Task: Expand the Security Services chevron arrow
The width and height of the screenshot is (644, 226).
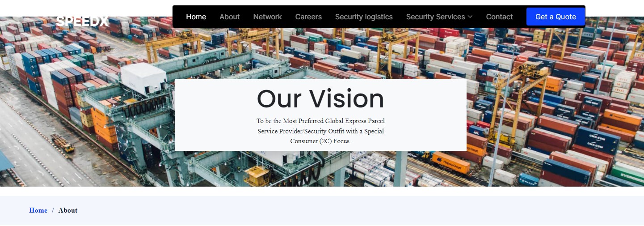Action: pos(470,17)
